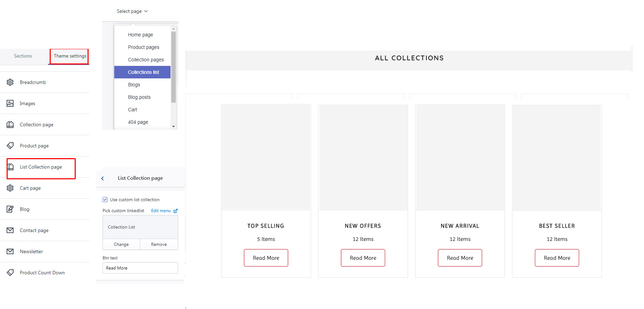Open the Contact page settings row
Screen dimensions: 644x309
[44, 230]
